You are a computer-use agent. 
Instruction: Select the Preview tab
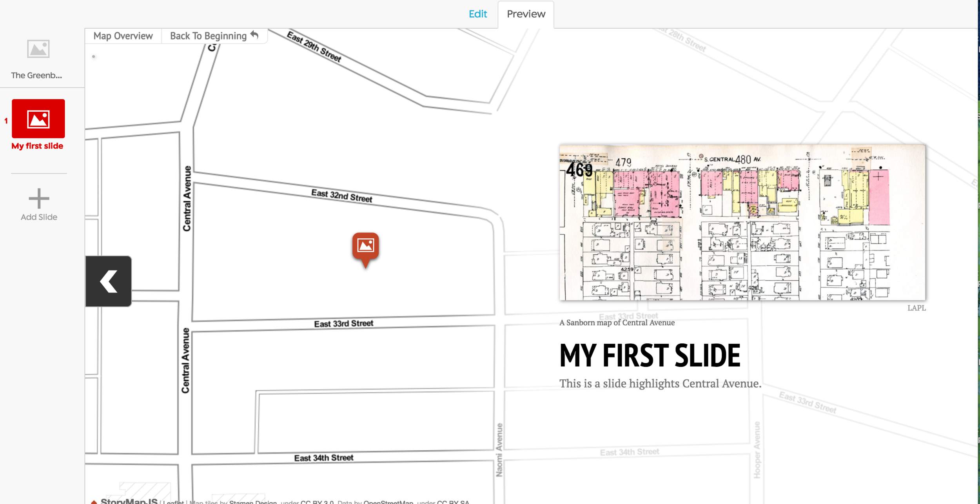(526, 14)
